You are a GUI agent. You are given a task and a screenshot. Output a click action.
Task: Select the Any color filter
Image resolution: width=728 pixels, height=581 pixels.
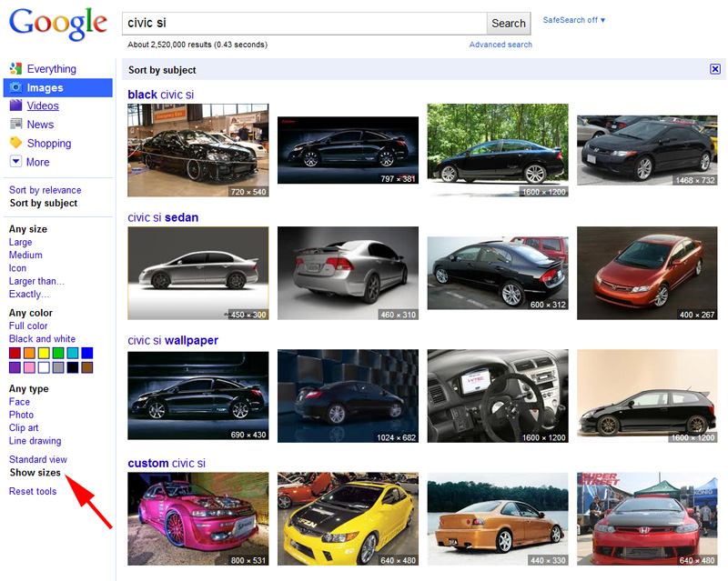tap(31, 313)
